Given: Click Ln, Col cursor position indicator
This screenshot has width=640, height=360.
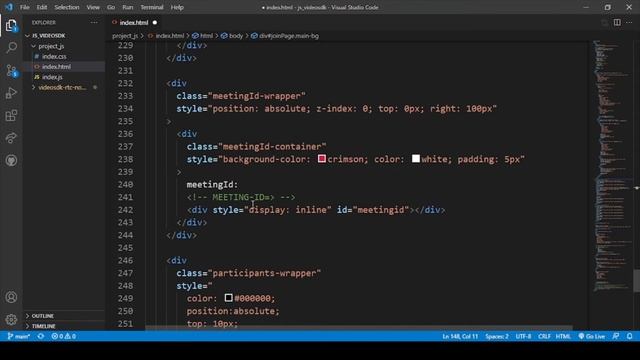Looking at the screenshot, I should 460,336.
